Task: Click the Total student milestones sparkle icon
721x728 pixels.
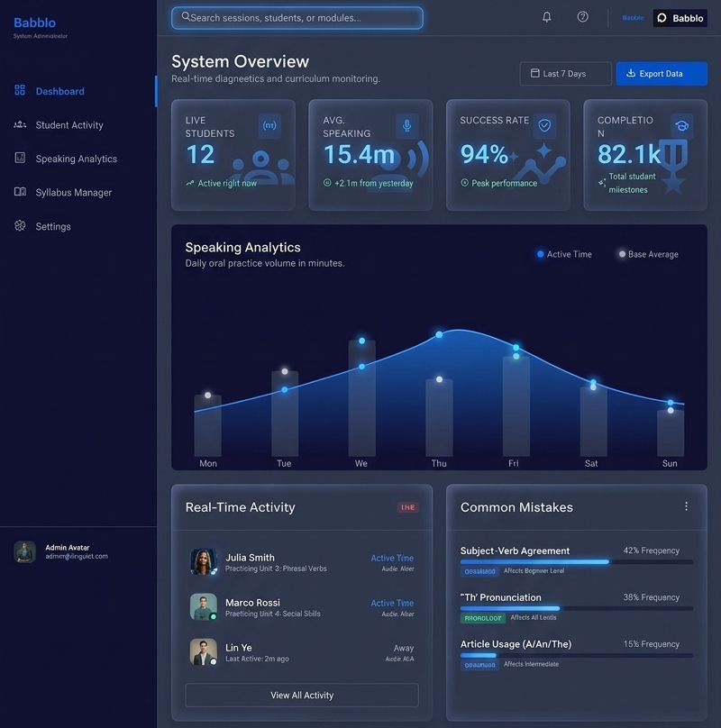Action: 602,183
